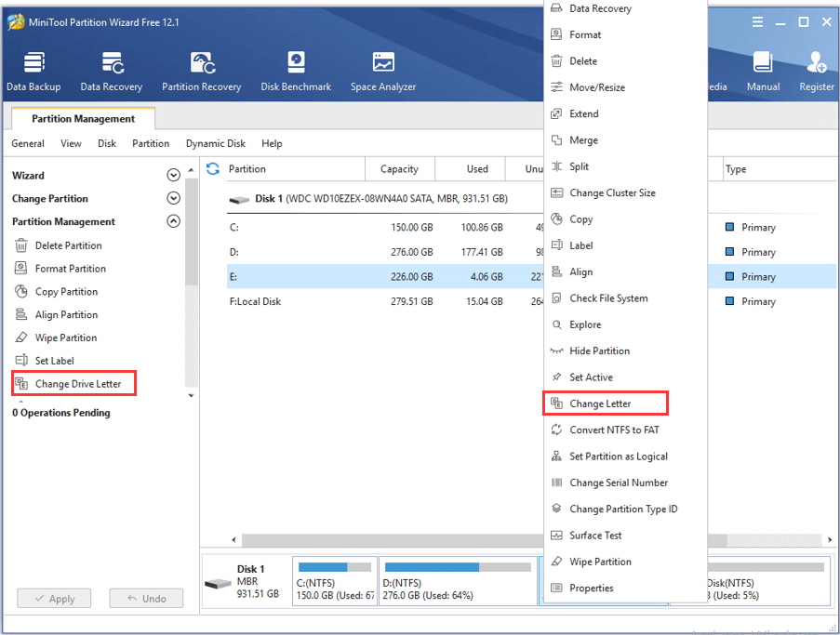Viewport: 840px width, 635px height.
Task: Open the Data Backup tool
Action: click(33, 72)
